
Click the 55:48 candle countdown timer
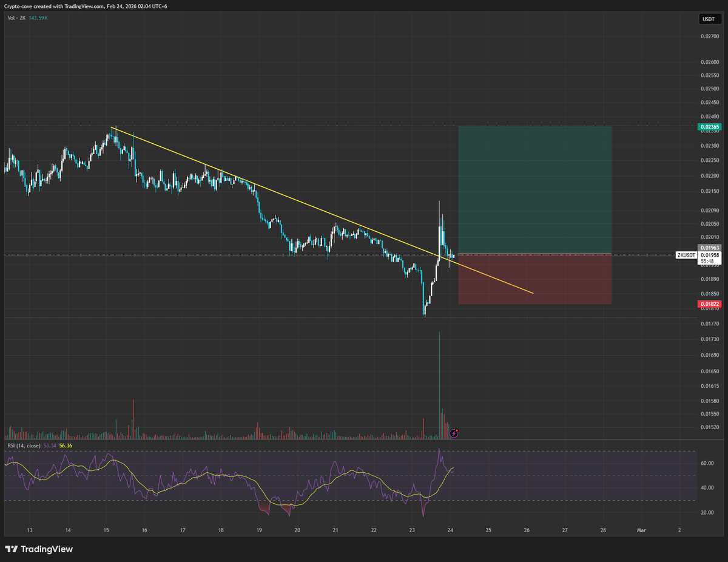click(707, 262)
